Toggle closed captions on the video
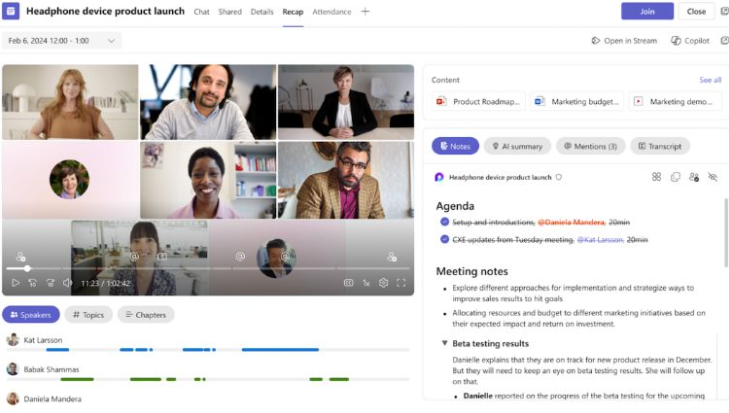 point(348,283)
